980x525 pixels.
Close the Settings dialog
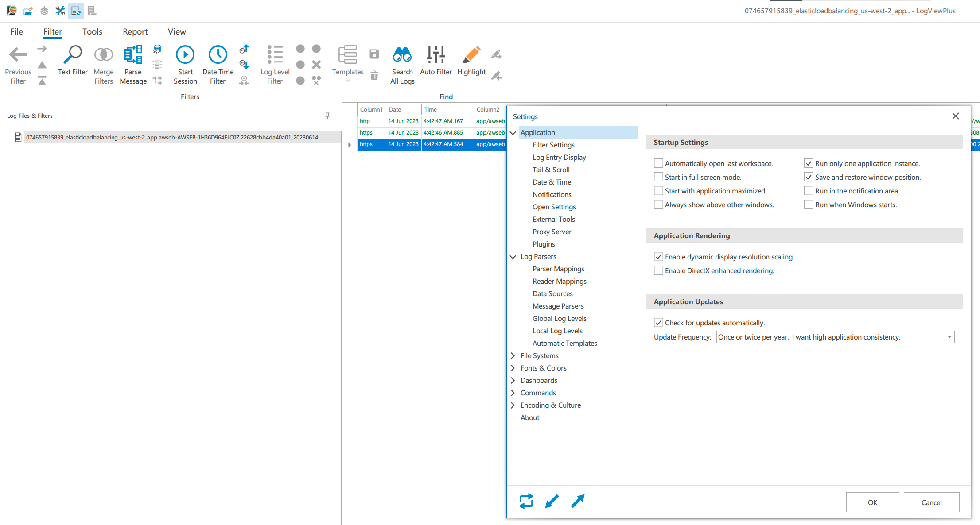(x=956, y=116)
